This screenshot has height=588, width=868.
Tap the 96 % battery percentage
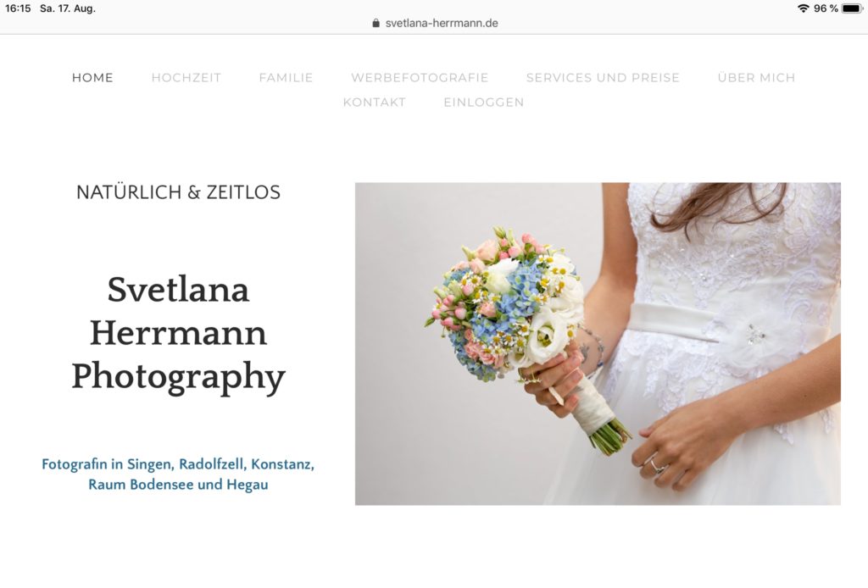pyautogui.click(x=826, y=8)
